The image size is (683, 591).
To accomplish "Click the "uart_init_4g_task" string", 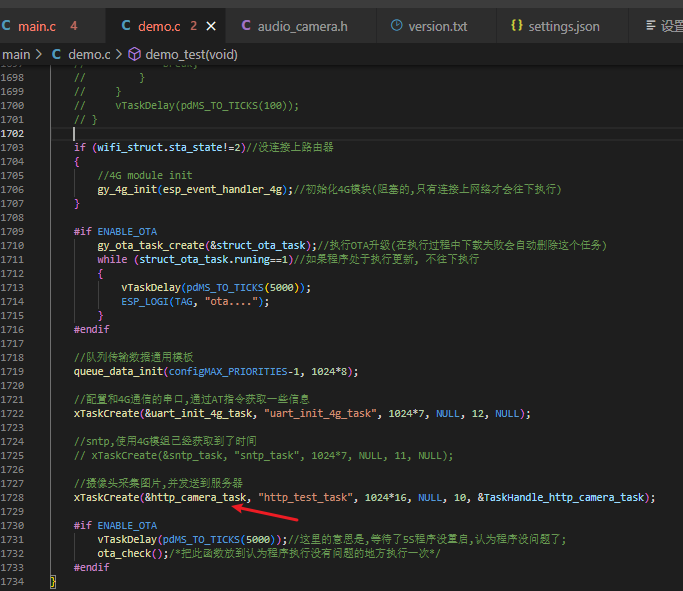I will (320, 413).
